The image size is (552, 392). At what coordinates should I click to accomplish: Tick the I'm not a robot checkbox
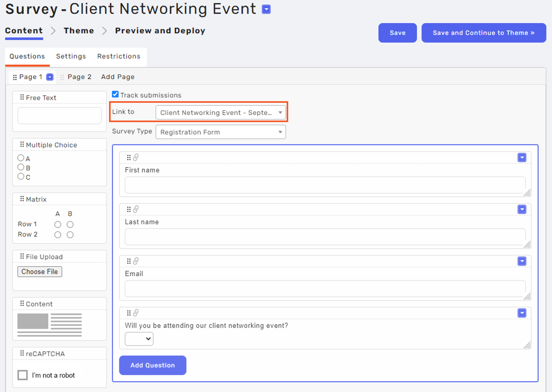(x=23, y=375)
